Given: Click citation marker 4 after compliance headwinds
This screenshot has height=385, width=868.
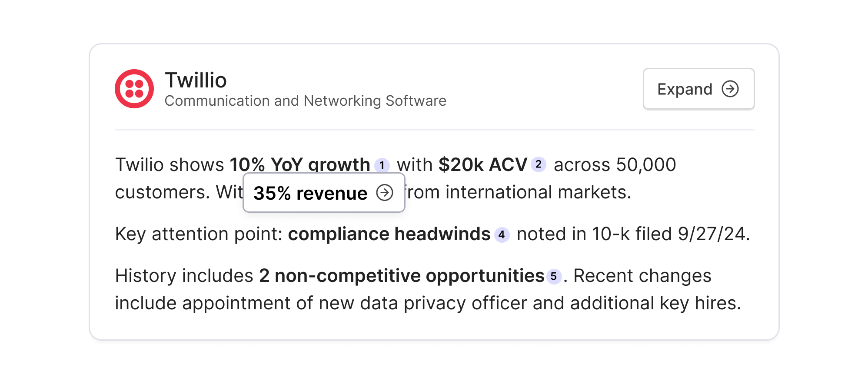Looking at the screenshot, I should click(x=502, y=234).
